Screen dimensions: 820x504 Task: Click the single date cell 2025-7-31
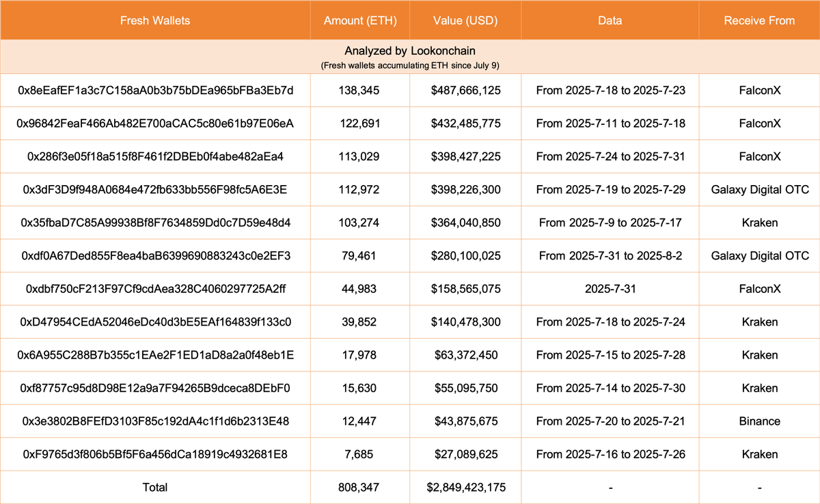click(610, 289)
